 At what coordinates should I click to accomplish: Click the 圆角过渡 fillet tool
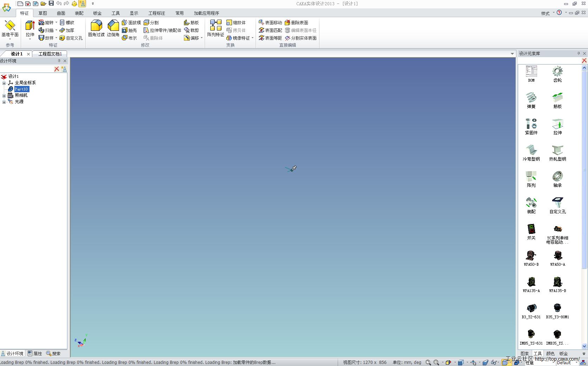click(x=96, y=28)
